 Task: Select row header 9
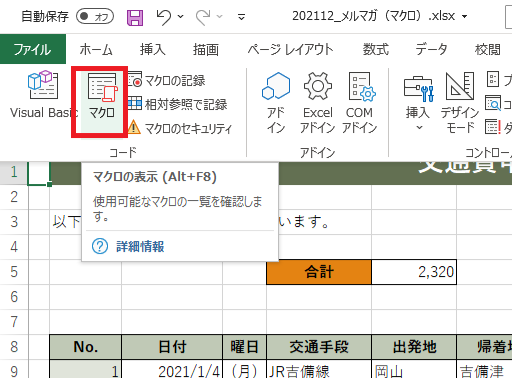[14, 370]
